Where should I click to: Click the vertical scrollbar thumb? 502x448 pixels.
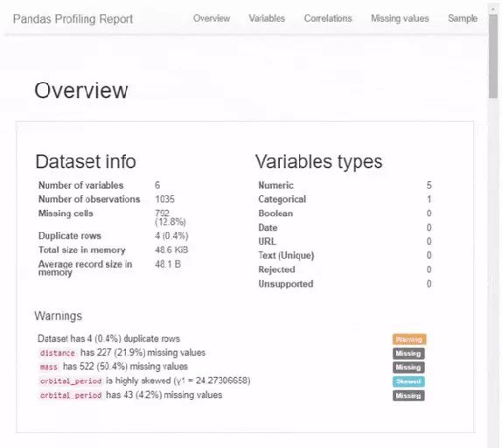(x=493, y=56)
